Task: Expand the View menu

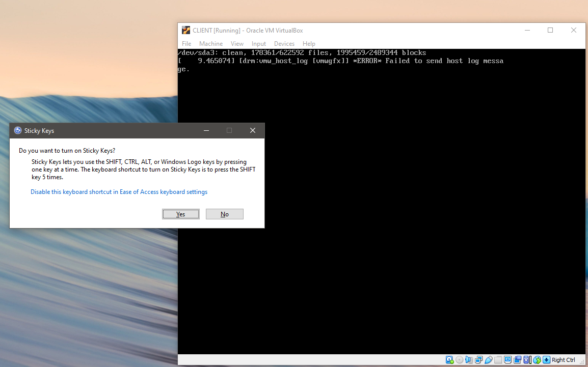Action: click(237, 44)
